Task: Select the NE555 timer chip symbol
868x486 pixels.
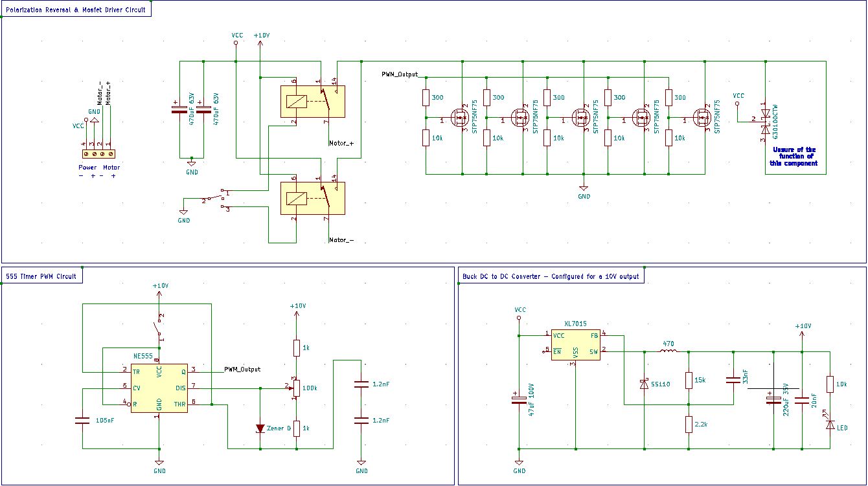Action: click(159, 388)
